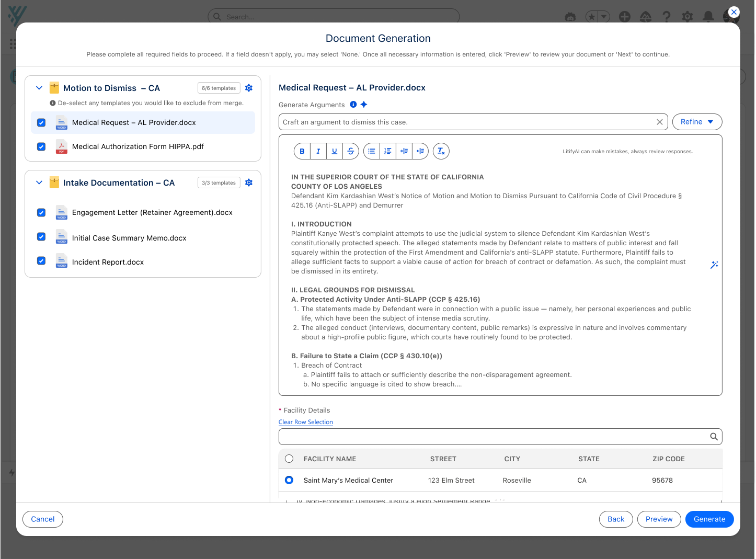
Task: Click the FACILITY NAME column header
Action: [x=330, y=459]
